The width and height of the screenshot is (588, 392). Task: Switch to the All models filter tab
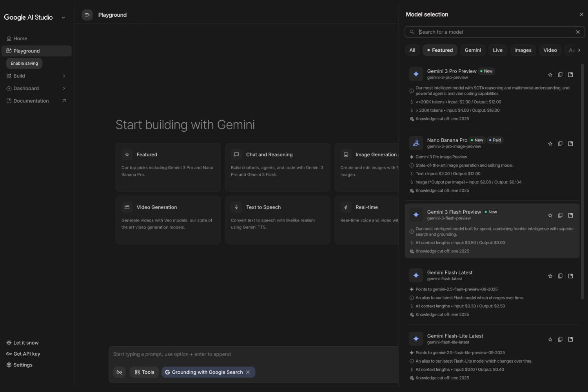[x=412, y=50]
